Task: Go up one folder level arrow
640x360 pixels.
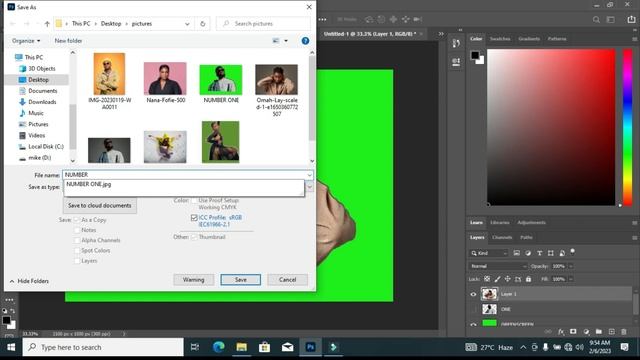Action: point(47,24)
